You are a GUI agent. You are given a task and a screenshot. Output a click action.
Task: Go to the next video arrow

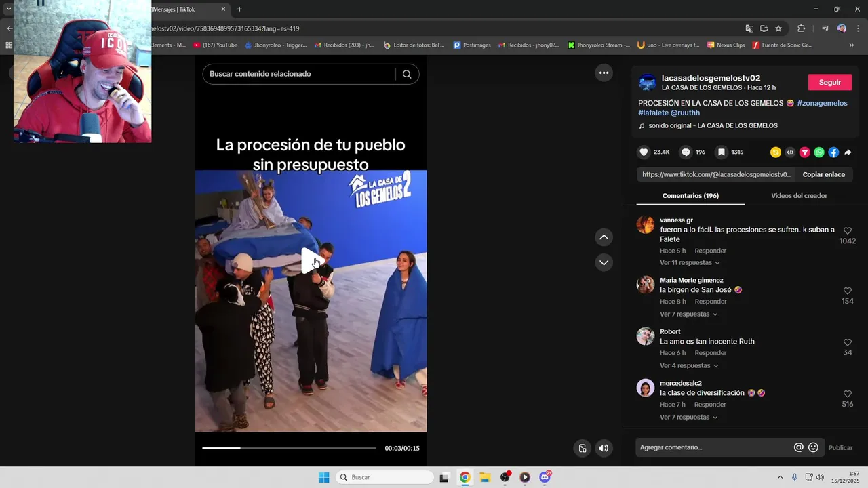(604, 262)
